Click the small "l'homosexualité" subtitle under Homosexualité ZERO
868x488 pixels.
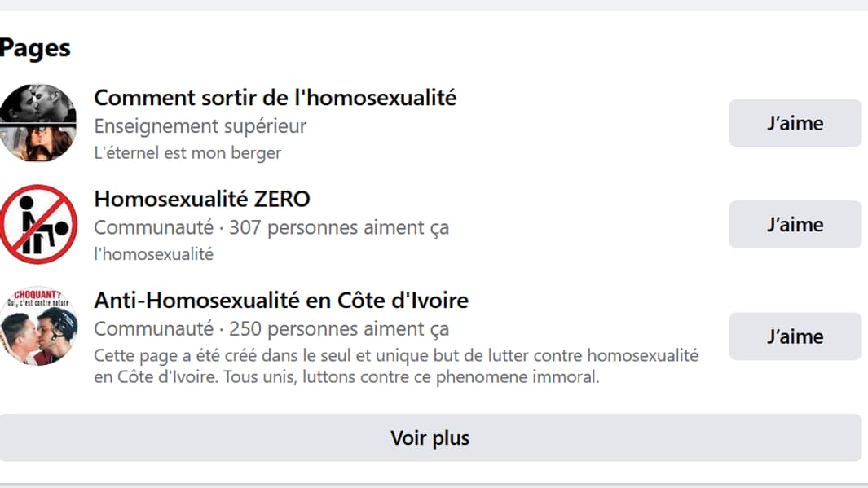tap(153, 254)
